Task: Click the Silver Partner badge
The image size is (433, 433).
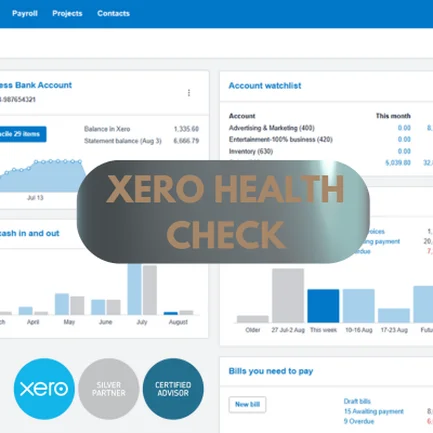Action: point(109,389)
